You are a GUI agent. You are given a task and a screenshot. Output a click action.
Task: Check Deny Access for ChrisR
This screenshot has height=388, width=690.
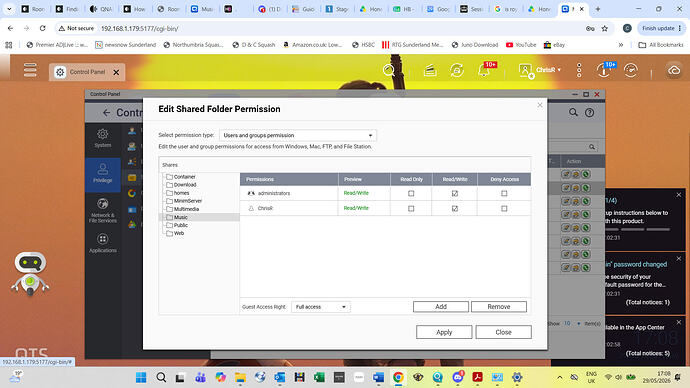(504, 209)
